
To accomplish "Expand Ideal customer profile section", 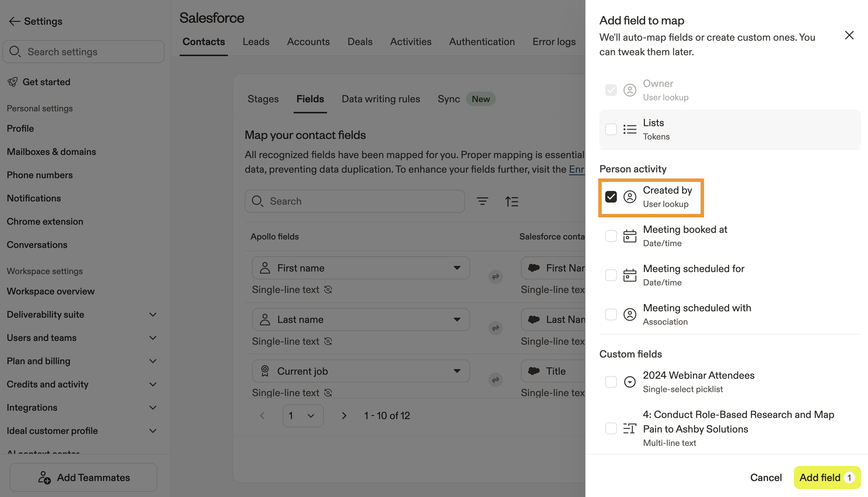I will [x=153, y=430].
